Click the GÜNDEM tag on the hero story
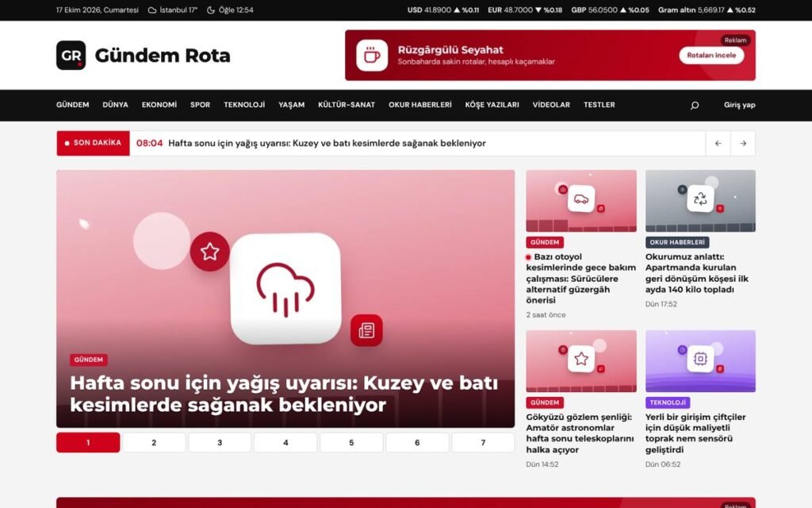This screenshot has height=508, width=812. [x=89, y=360]
